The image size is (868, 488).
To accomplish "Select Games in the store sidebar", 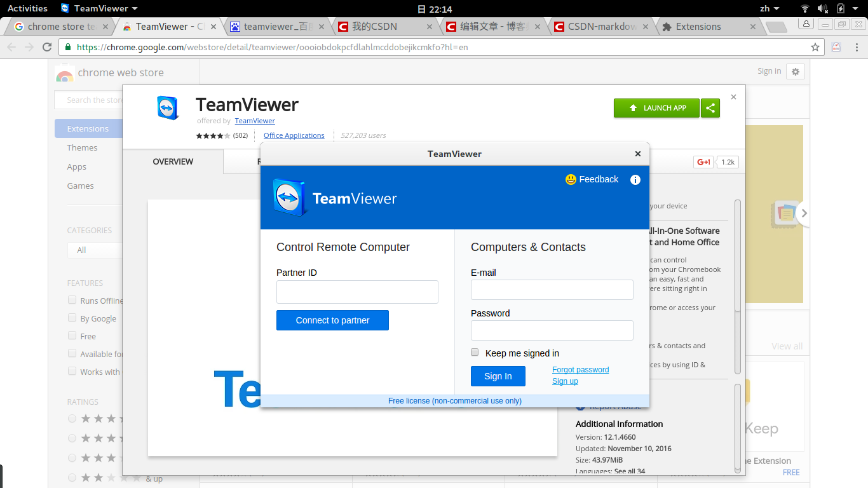I will [x=81, y=186].
